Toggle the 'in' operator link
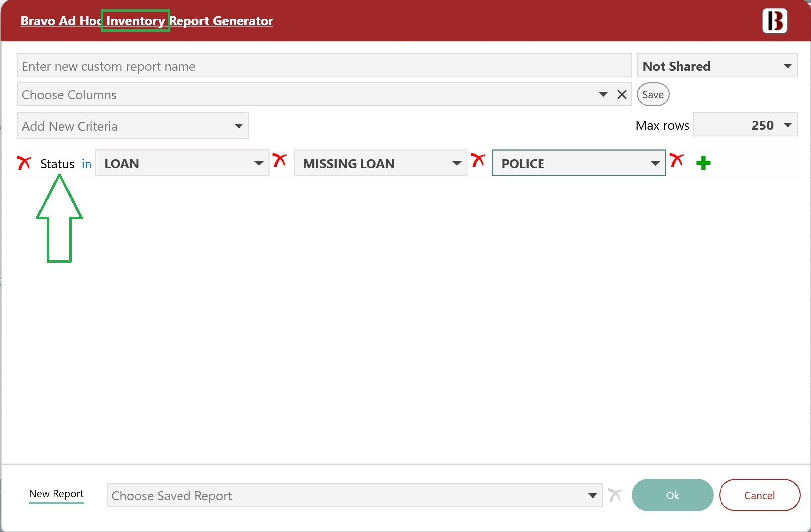Screen dimensions: 811x532 pyautogui.click(x=87, y=164)
